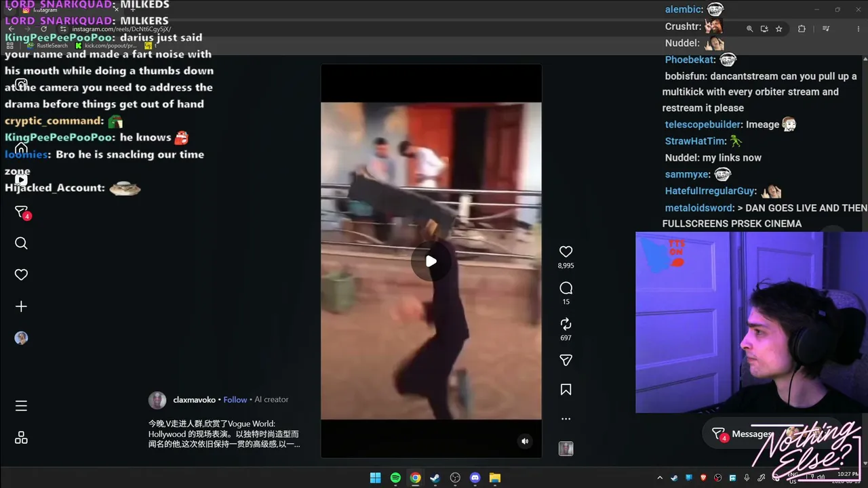Open Steam from the taskbar

tap(435, 478)
